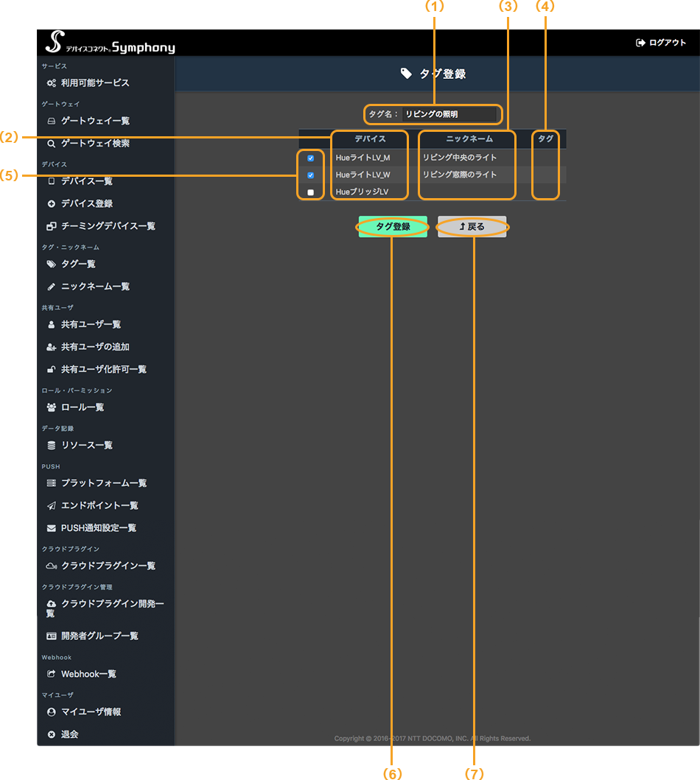Viewport: 700px width, 780px height.
Task: Click the リビング窓際のライト nickname
Action: [x=460, y=175]
